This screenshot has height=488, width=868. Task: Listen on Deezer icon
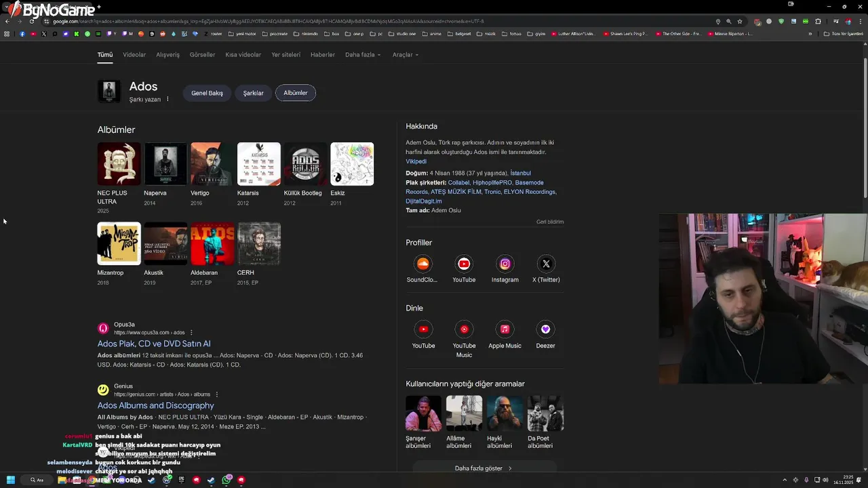[x=546, y=329]
